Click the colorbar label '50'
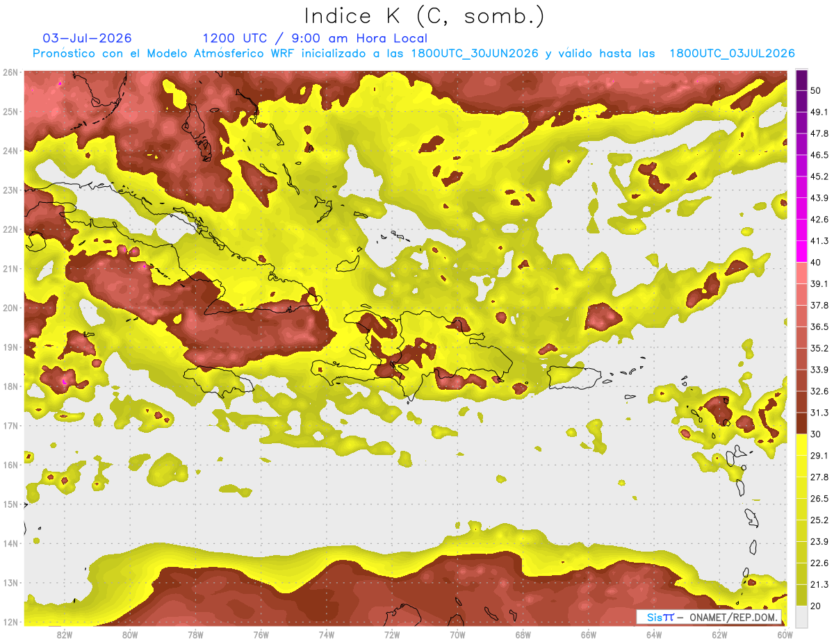 816,90
